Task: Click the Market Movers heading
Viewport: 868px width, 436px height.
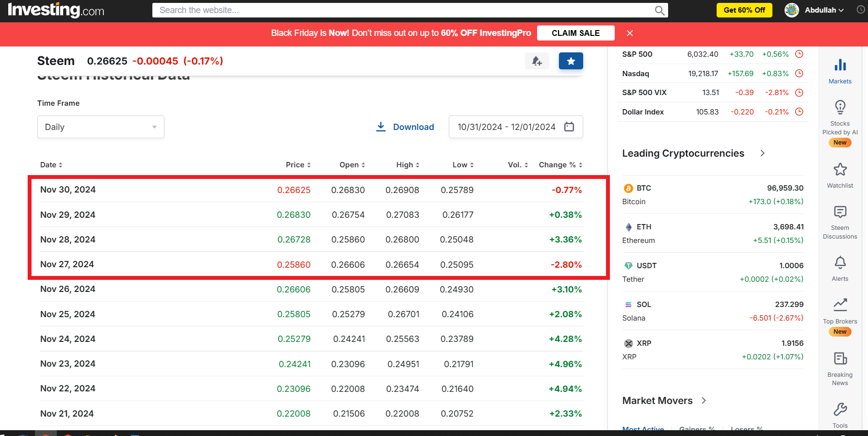Action: coord(657,401)
